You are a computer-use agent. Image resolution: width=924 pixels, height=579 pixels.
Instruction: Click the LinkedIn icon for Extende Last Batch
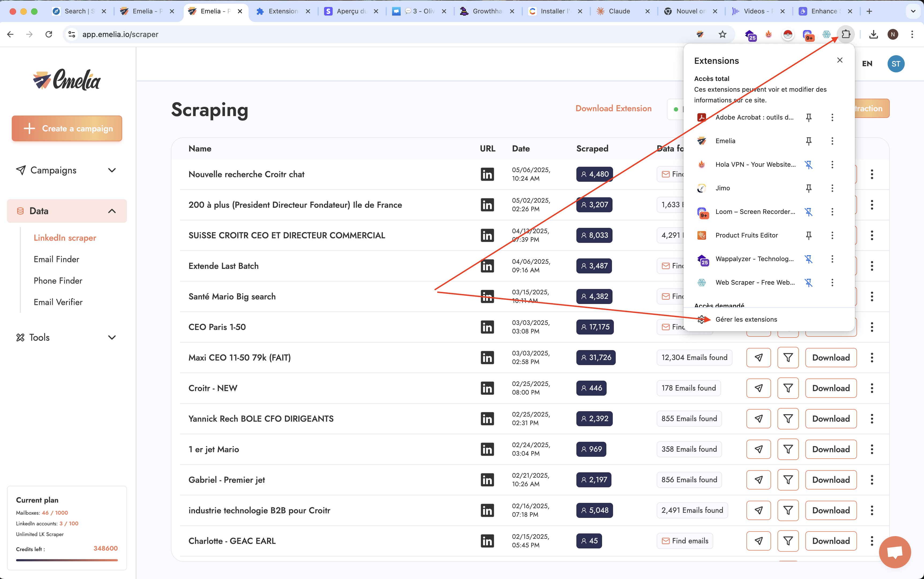(x=487, y=266)
